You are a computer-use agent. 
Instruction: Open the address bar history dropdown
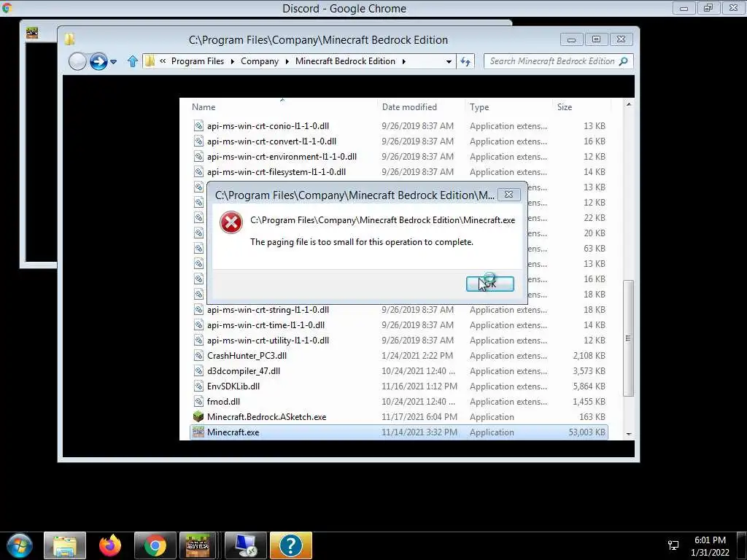pos(449,61)
